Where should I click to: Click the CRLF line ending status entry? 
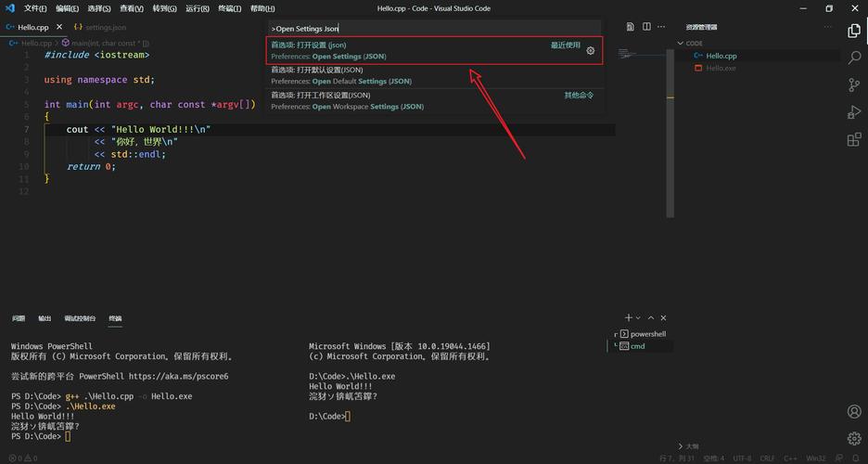(x=767, y=458)
